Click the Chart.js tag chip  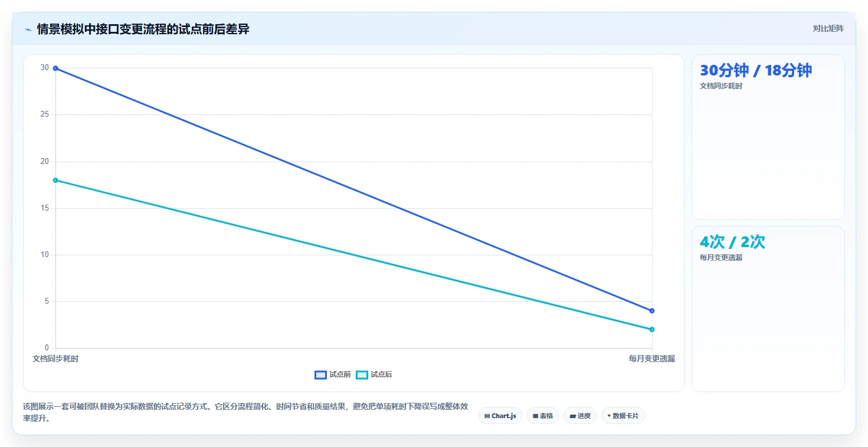tap(500, 416)
